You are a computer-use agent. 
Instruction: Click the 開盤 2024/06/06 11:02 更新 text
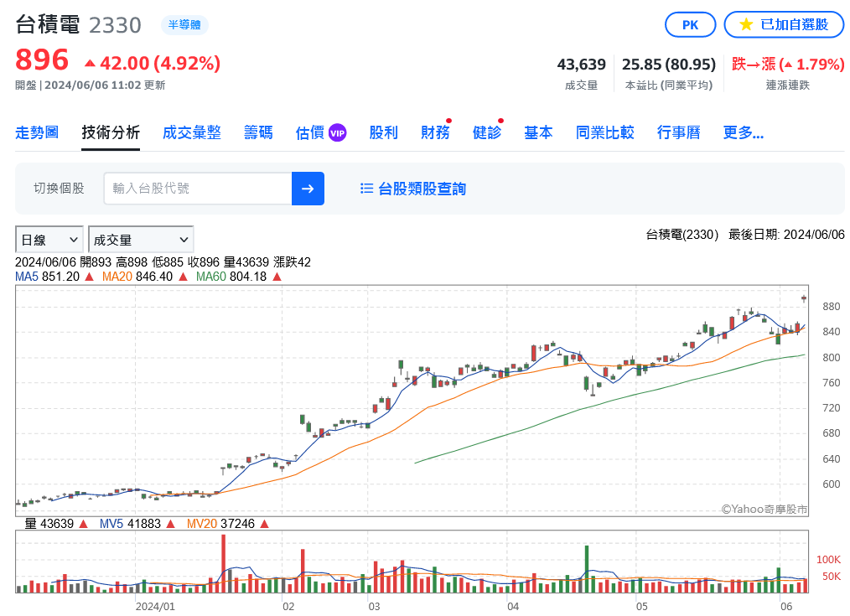point(90,85)
